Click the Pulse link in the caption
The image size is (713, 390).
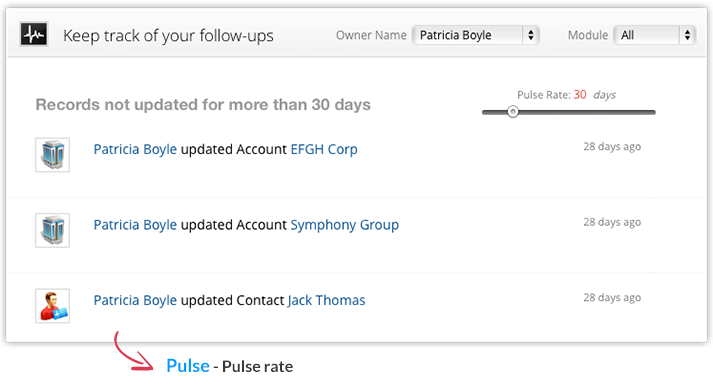188,366
